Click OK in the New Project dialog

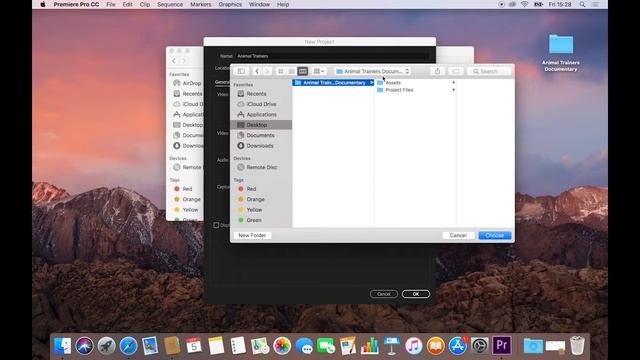pos(416,294)
